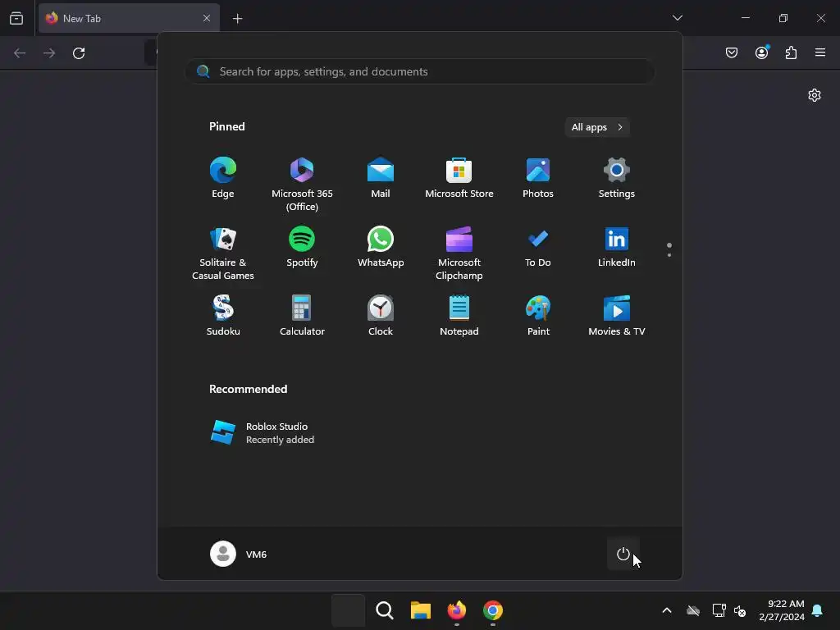Click the OneDrive tray icon
This screenshot has width=840, height=630.
tap(693, 610)
